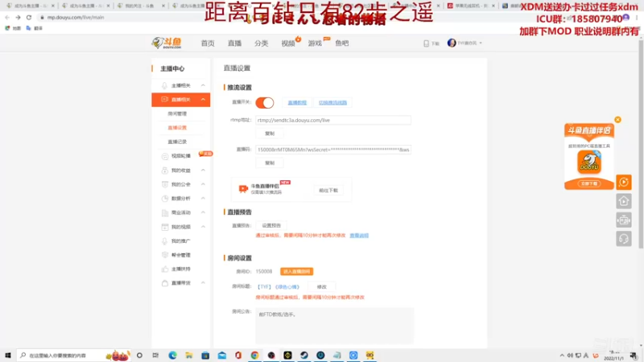
Task: Click the Douyu logo in header
Action: pyautogui.click(x=167, y=43)
